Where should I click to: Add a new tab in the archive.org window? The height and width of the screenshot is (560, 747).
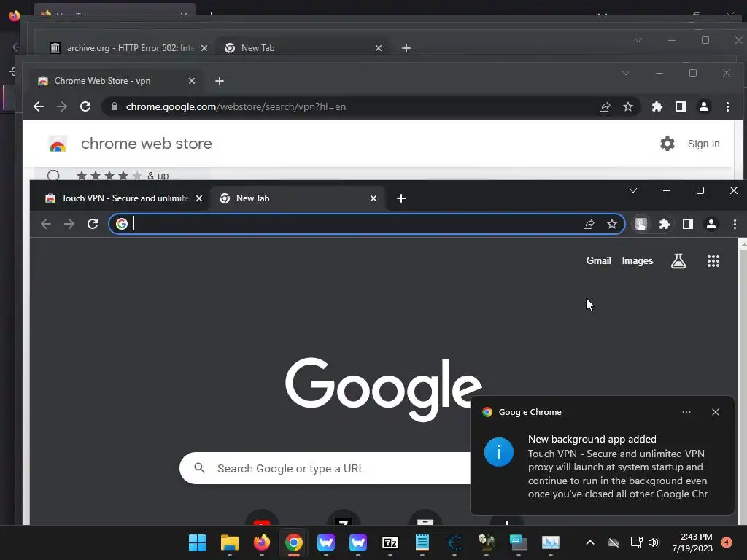(406, 48)
